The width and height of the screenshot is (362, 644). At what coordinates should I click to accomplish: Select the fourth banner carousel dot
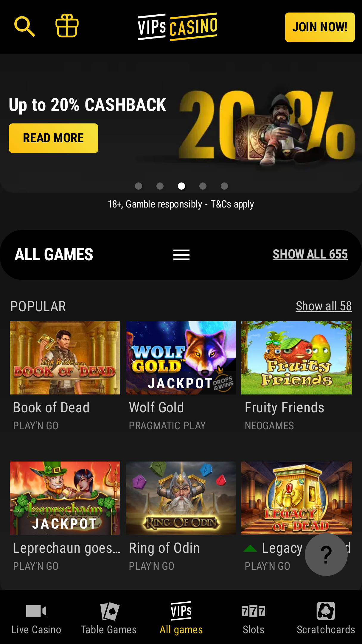[203, 186]
